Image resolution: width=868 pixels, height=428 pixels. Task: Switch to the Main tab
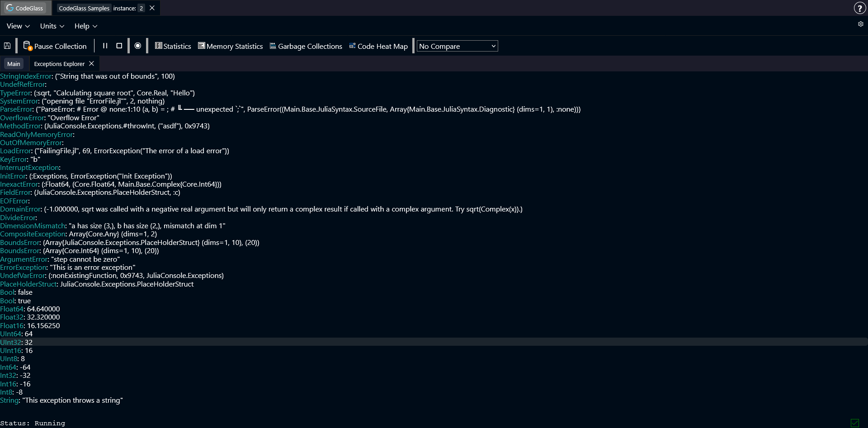click(14, 63)
